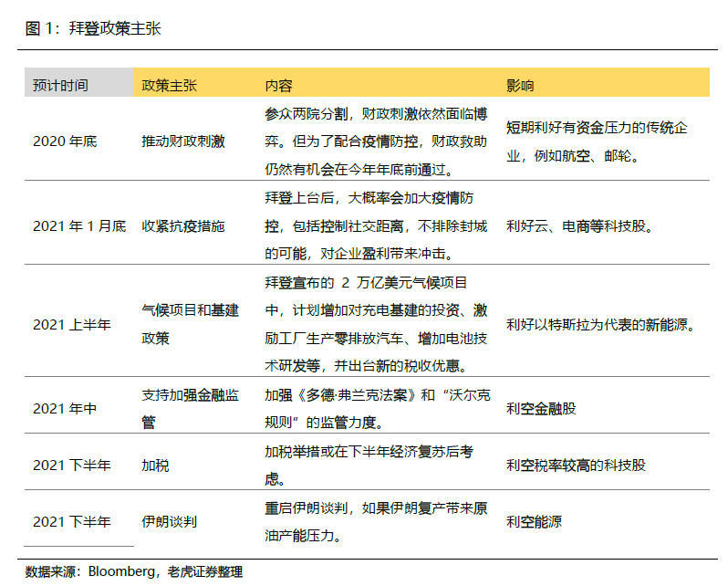Viewport: 728px width, 586px height.
Task: Select the '推动财政刺激' policy cell
Action: click(183, 141)
